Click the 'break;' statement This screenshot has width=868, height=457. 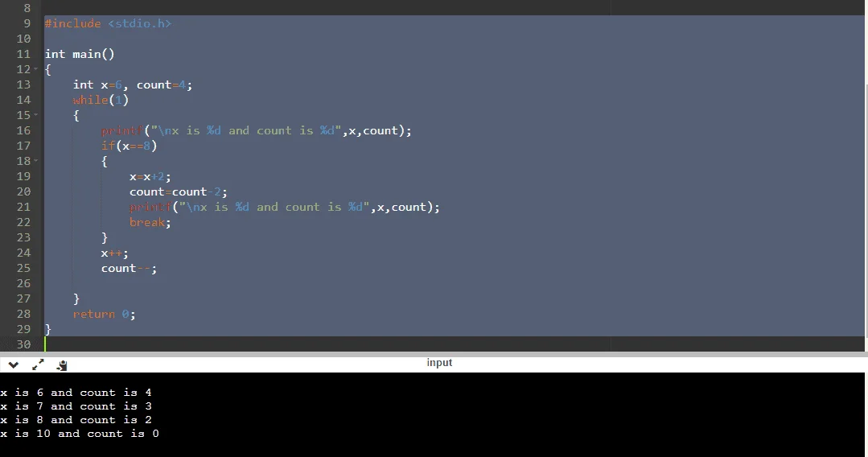pos(150,222)
